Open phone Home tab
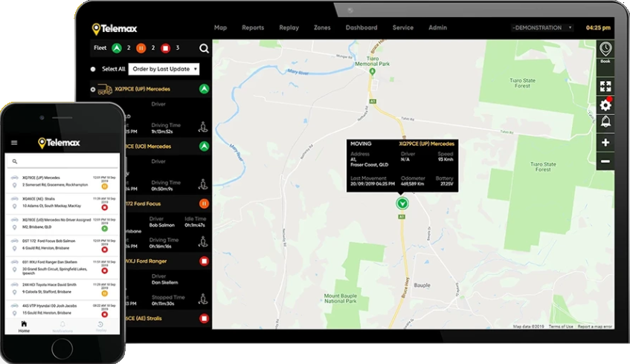 [x=24, y=327]
